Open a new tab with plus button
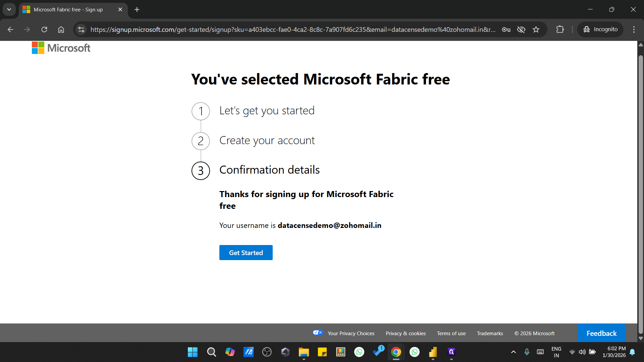 coord(137,9)
